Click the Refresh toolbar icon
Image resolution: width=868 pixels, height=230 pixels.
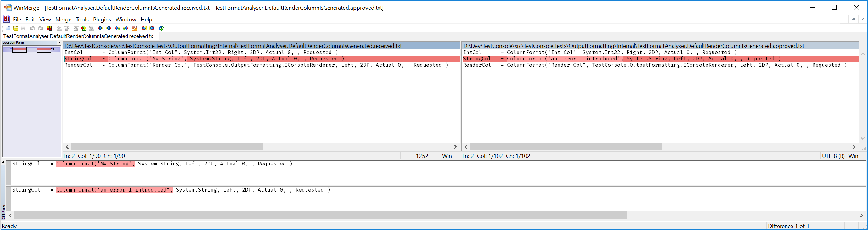point(161,28)
